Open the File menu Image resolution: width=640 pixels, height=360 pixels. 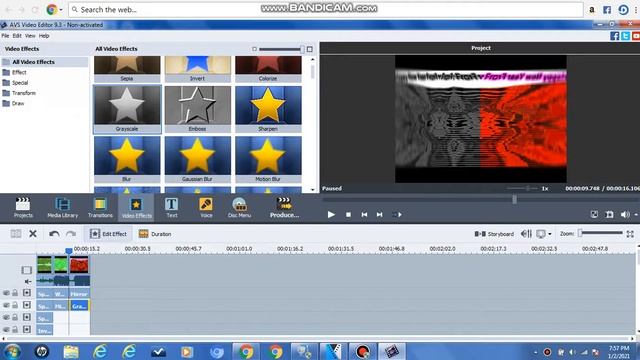(5, 36)
